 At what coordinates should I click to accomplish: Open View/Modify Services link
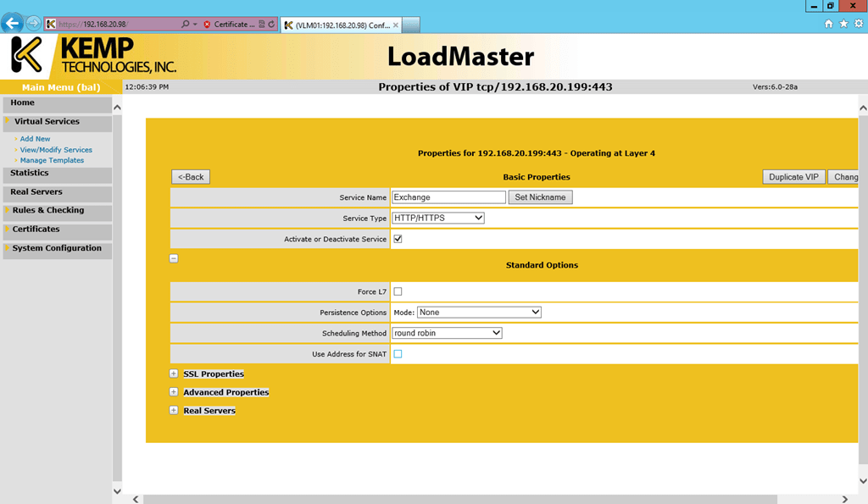point(56,150)
